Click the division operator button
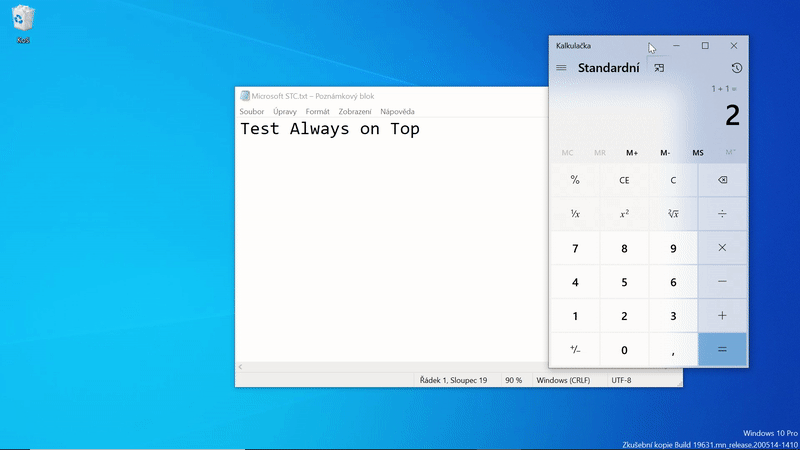The height and width of the screenshot is (450, 800). [x=722, y=214]
